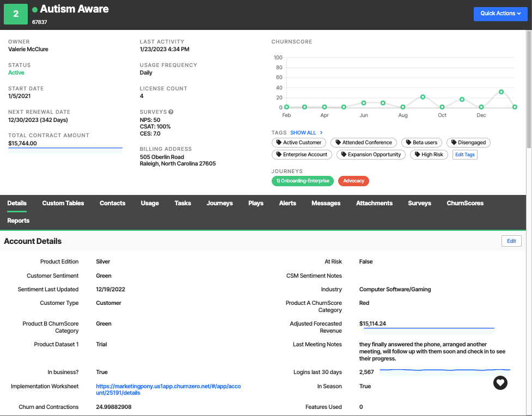Click last activity time 1/23/2023 4:34 PM

coord(164,49)
